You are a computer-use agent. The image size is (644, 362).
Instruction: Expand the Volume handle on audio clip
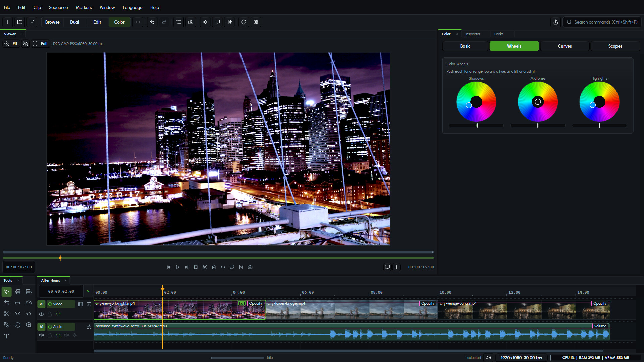tap(600, 326)
